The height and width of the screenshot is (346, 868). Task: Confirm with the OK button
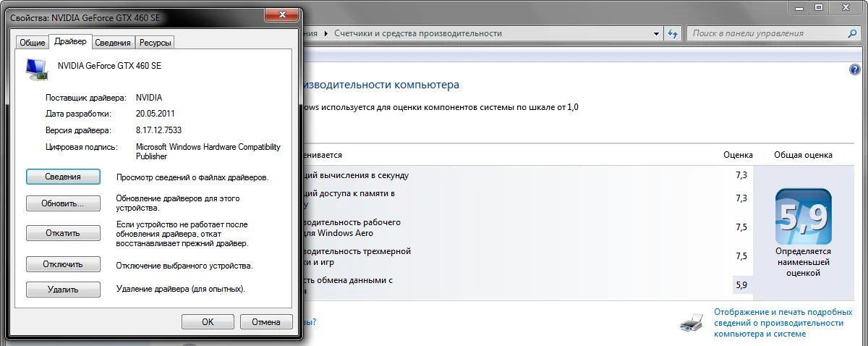(x=208, y=321)
